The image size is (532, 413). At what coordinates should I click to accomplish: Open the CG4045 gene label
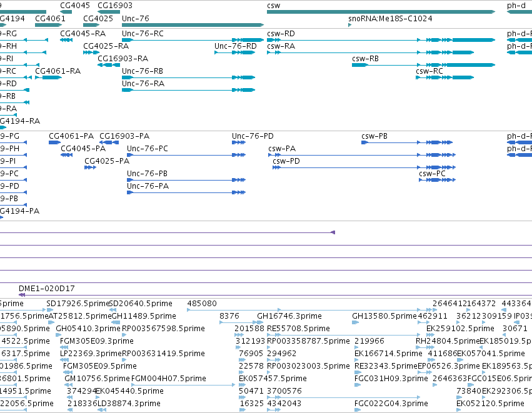tap(75, 6)
